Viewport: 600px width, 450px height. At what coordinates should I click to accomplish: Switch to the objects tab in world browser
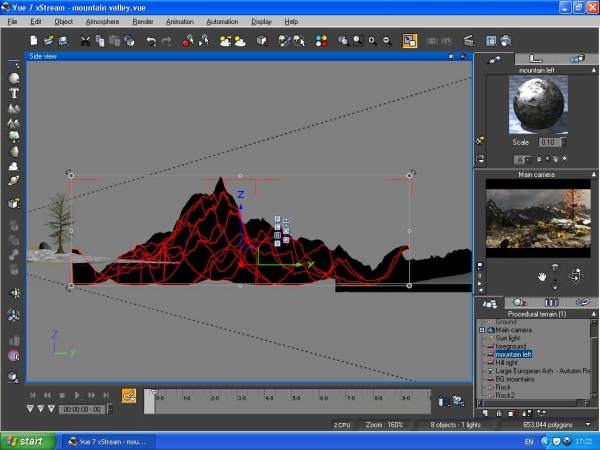489,303
